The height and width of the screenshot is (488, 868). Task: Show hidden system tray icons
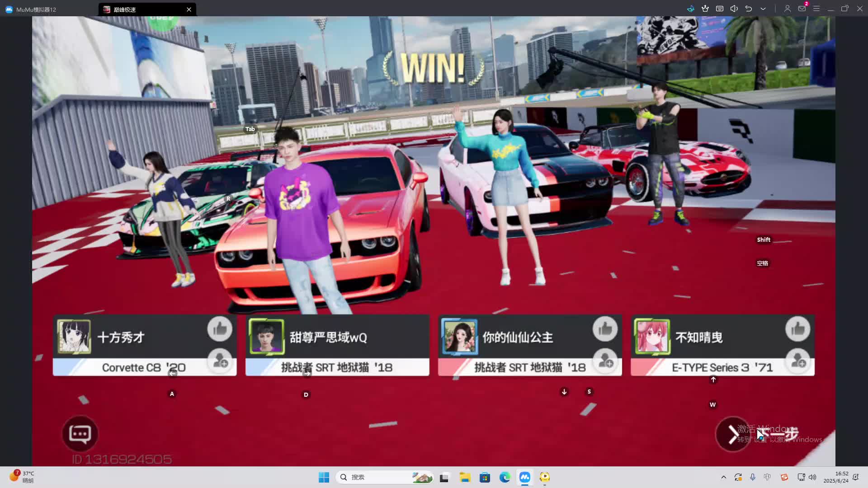click(x=724, y=477)
